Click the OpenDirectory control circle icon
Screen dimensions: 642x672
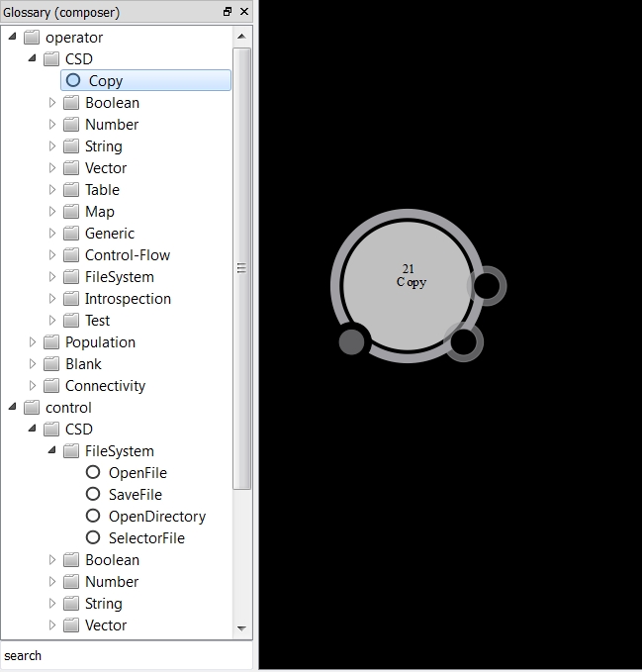[93, 516]
